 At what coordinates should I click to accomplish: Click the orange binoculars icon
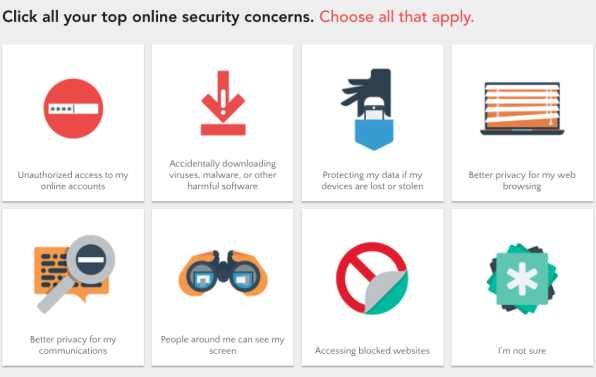click(223, 273)
